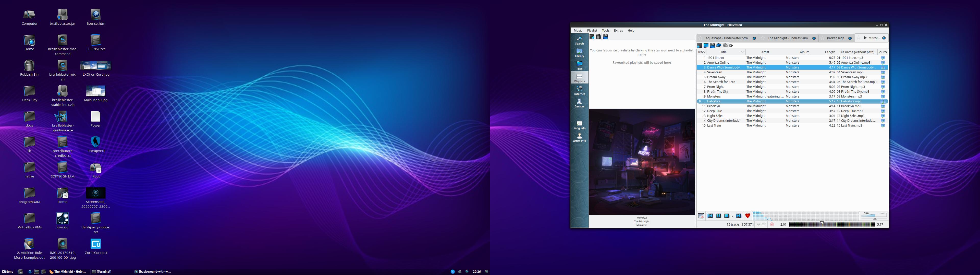Toggle shuffle mode in status bar

click(764, 225)
